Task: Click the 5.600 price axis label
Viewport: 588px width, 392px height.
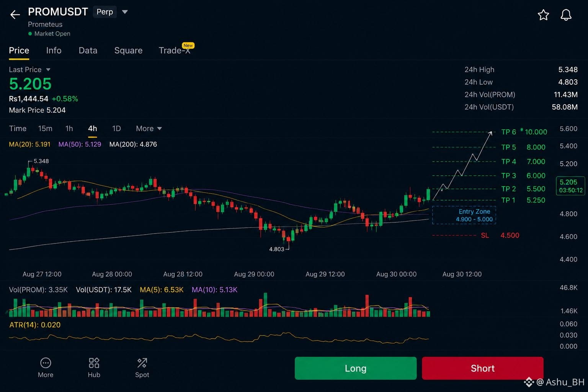Action: 568,129
